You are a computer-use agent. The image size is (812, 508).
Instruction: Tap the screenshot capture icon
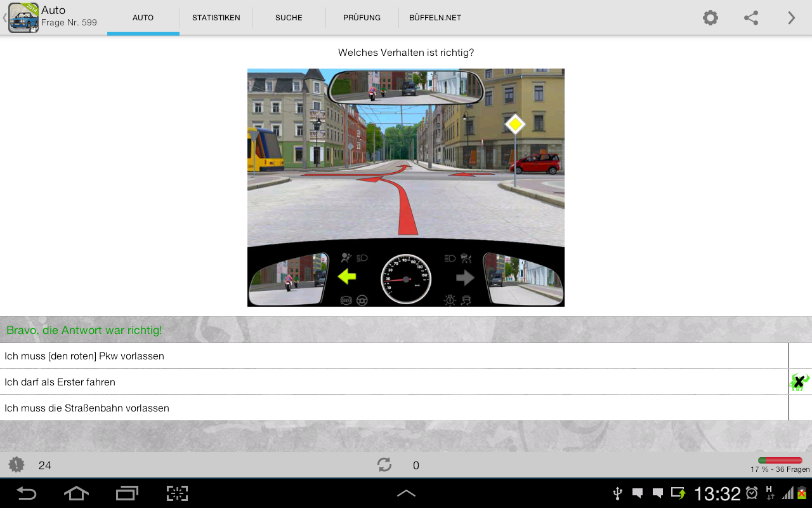[x=178, y=493]
